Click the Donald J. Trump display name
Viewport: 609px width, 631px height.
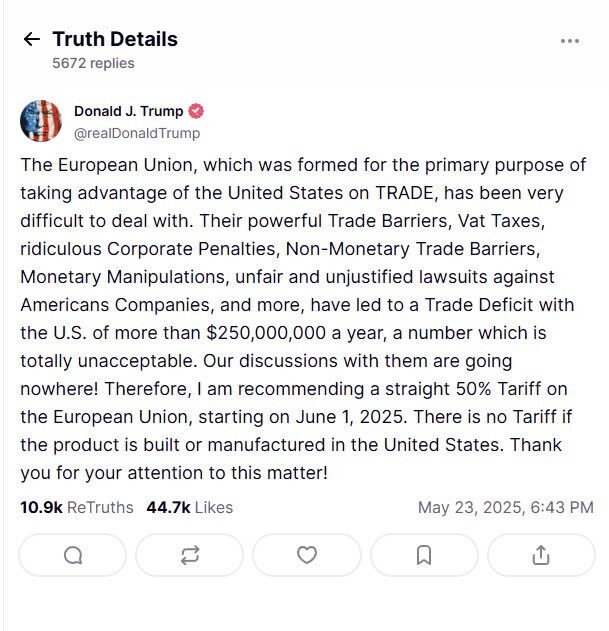pyautogui.click(x=129, y=111)
